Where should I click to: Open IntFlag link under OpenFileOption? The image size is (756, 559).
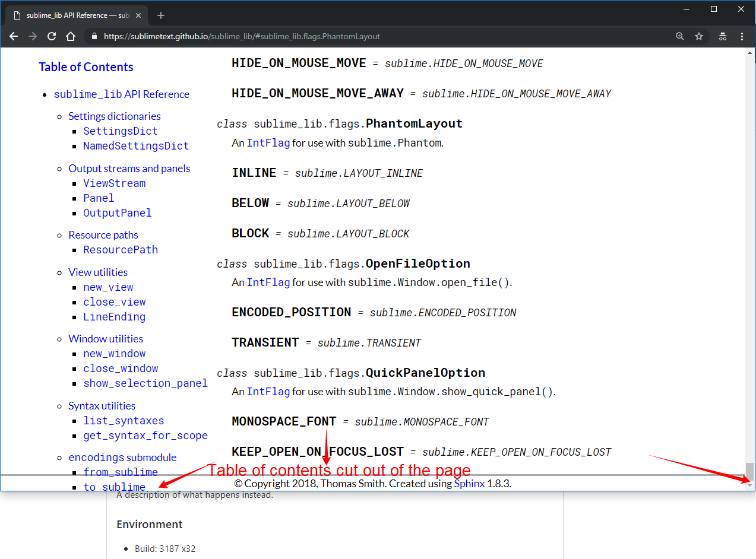pyautogui.click(x=268, y=282)
